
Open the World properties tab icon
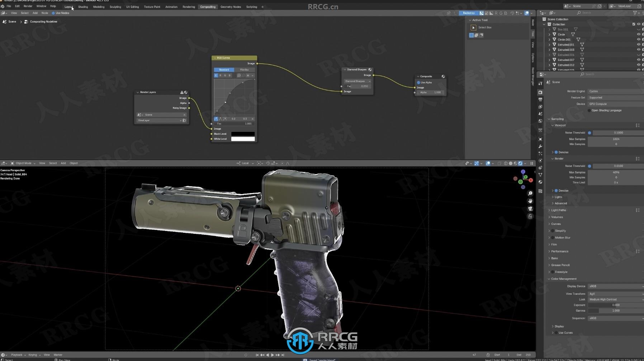coord(540,121)
